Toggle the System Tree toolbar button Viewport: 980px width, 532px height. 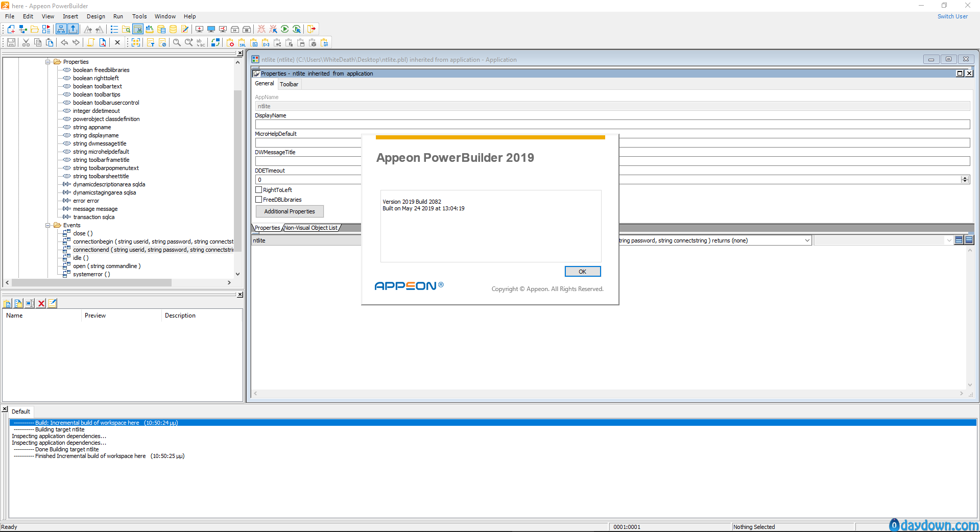61,29
